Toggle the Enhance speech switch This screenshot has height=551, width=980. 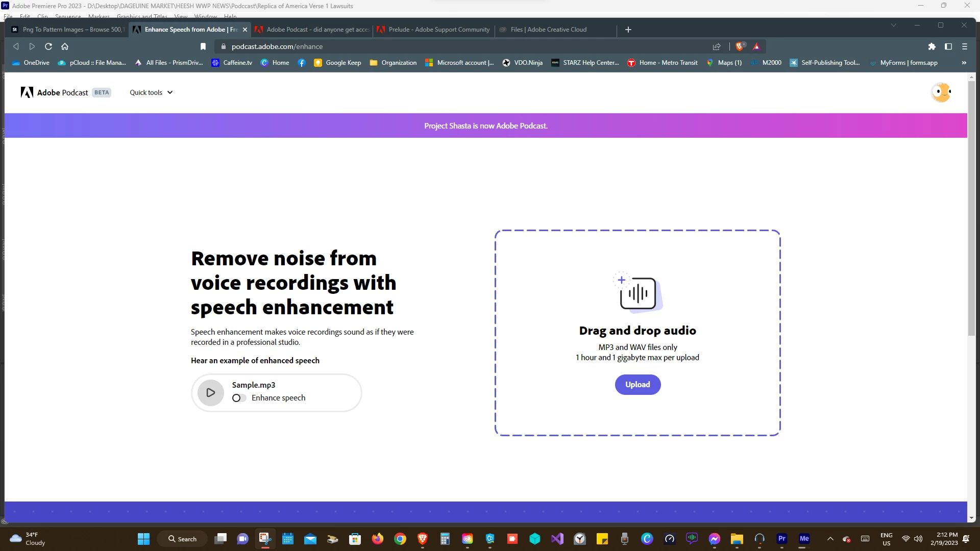pos(238,398)
